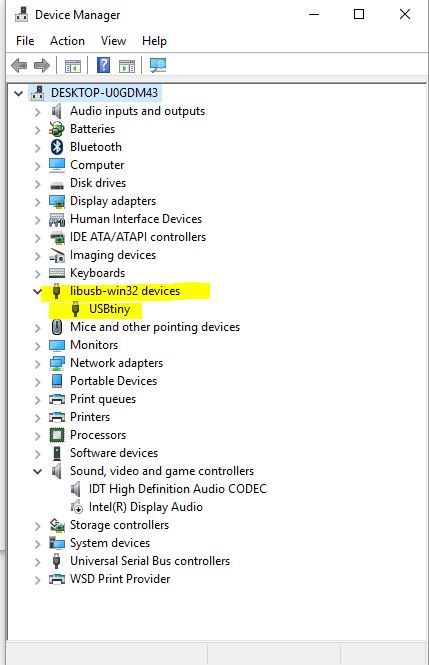429x665 pixels.
Task: Expand the Display adapters category
Action: 38,201
